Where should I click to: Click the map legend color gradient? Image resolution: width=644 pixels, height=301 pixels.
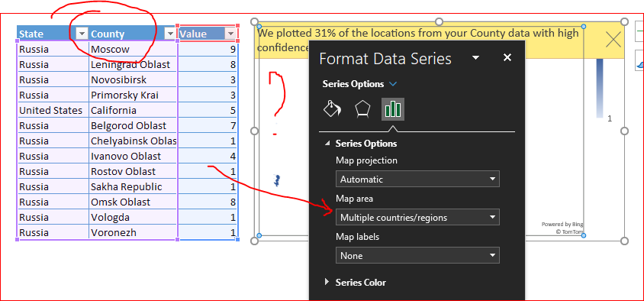600,88
